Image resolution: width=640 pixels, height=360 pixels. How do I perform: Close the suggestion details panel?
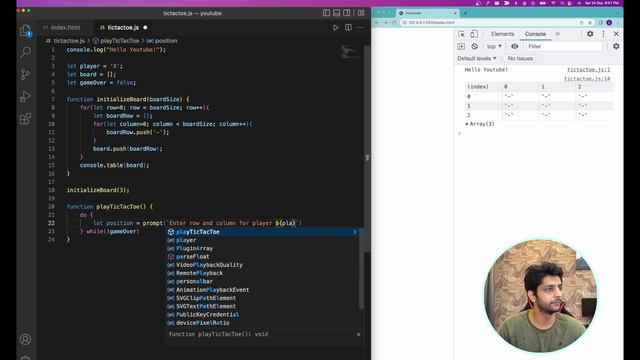click(x=358, y=334)
